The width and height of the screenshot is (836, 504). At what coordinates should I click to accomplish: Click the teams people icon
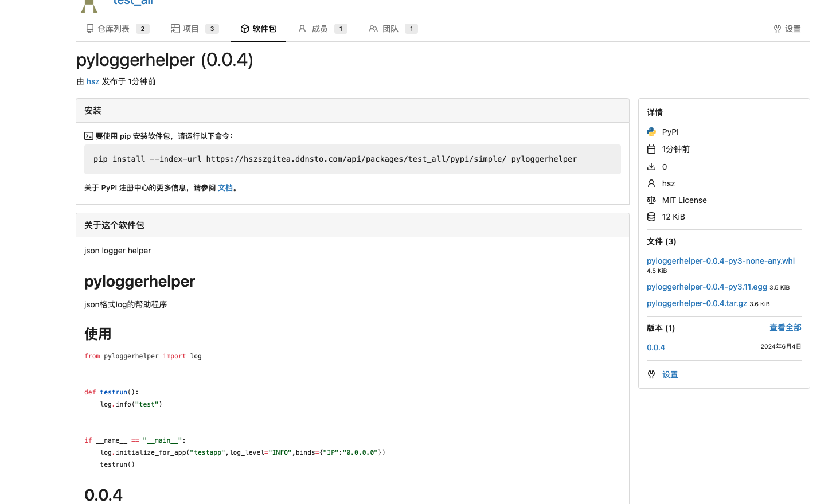pyautogui.click(x=373, y=29)
